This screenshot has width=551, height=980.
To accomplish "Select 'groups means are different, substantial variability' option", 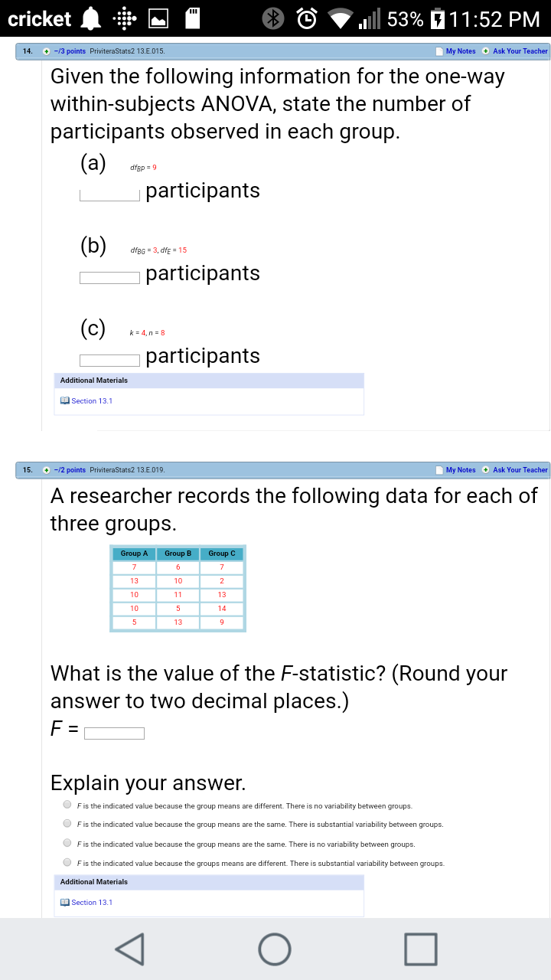I will 67,862.
